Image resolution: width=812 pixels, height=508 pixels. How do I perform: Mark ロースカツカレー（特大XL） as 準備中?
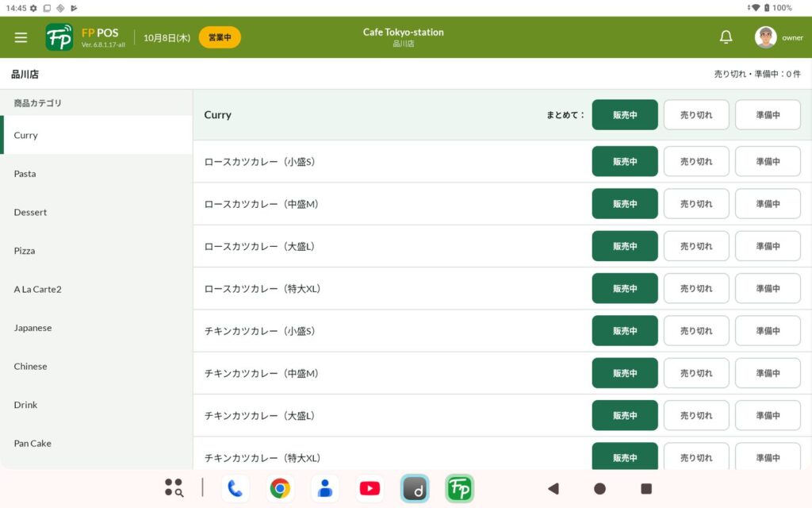[768, 288]
